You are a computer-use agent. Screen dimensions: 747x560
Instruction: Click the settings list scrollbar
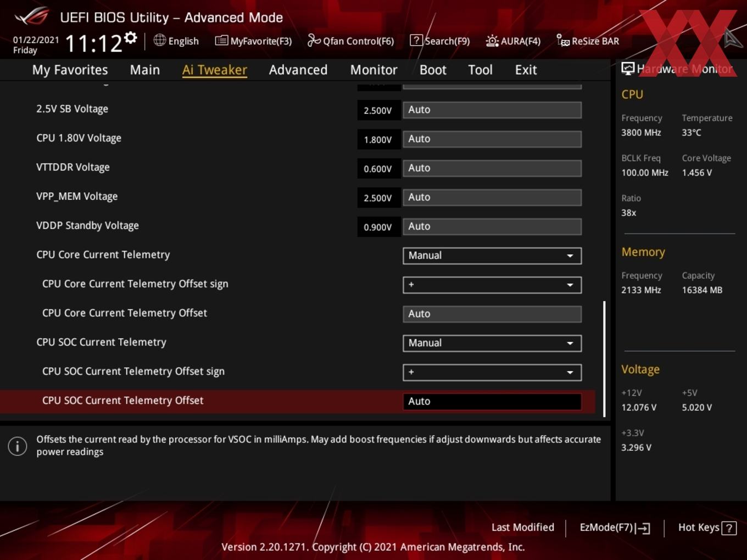tap(604, 359)
